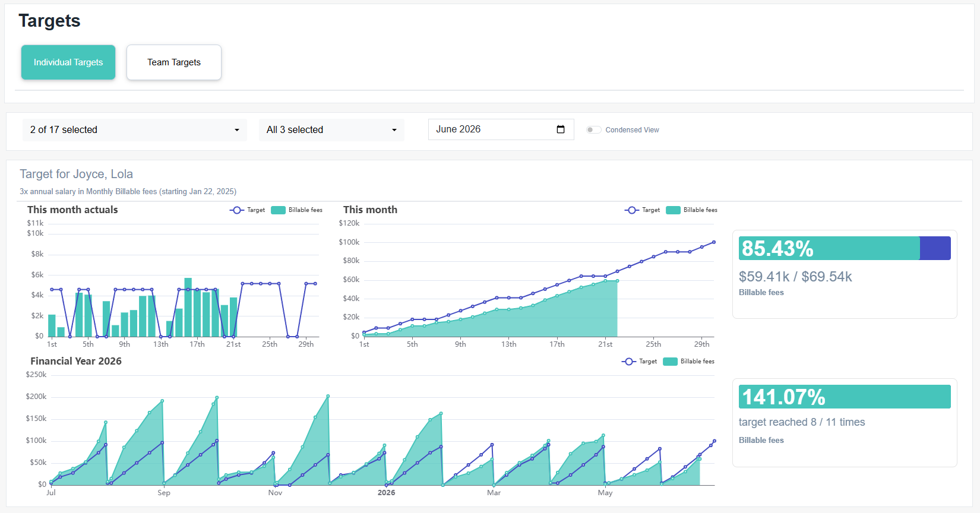This screenshot has height=513, width=980.
Task: Click the 'May' month label
Action: coord(605,493)
